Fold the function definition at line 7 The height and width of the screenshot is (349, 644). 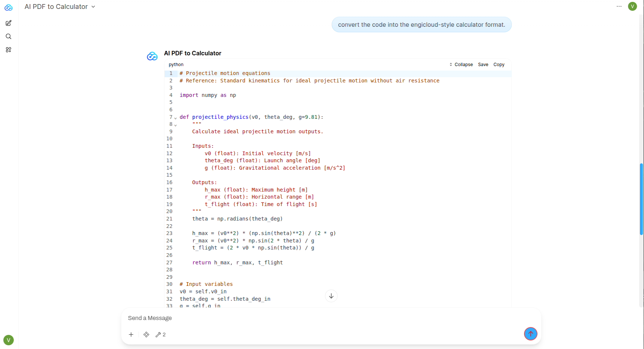176,118
